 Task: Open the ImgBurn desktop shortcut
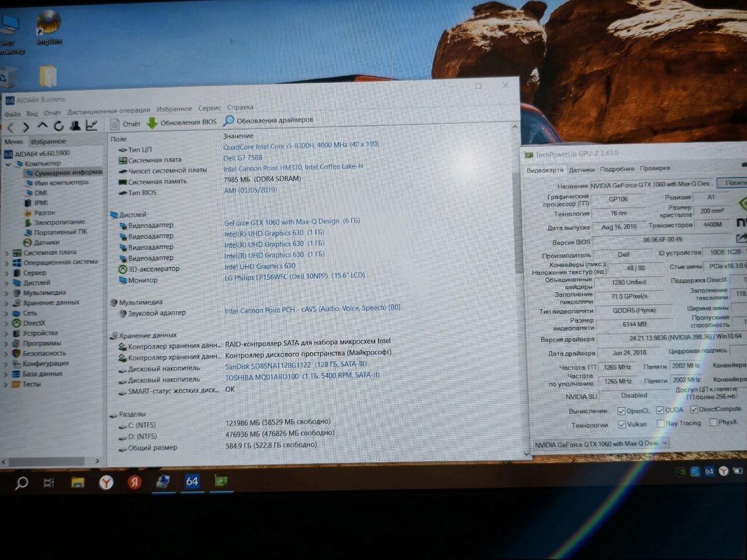(x=49, y=26)
